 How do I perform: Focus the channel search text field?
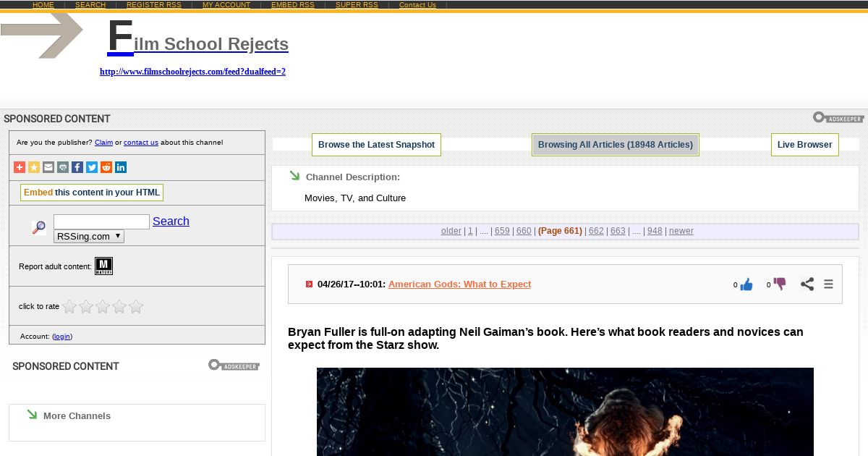click(101, 221)
